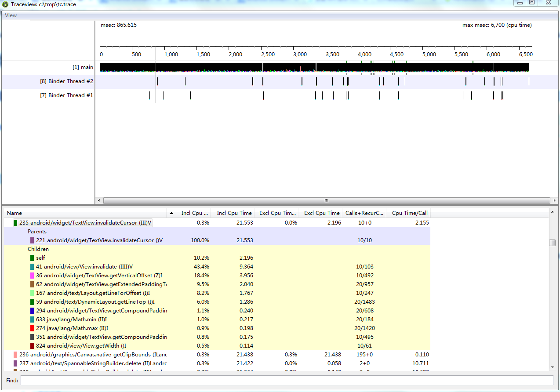This screenshot has height=392, width=560.
Task: Click the magenta icon for 36 TextView.getVerticalOffset
Action: 32,276
